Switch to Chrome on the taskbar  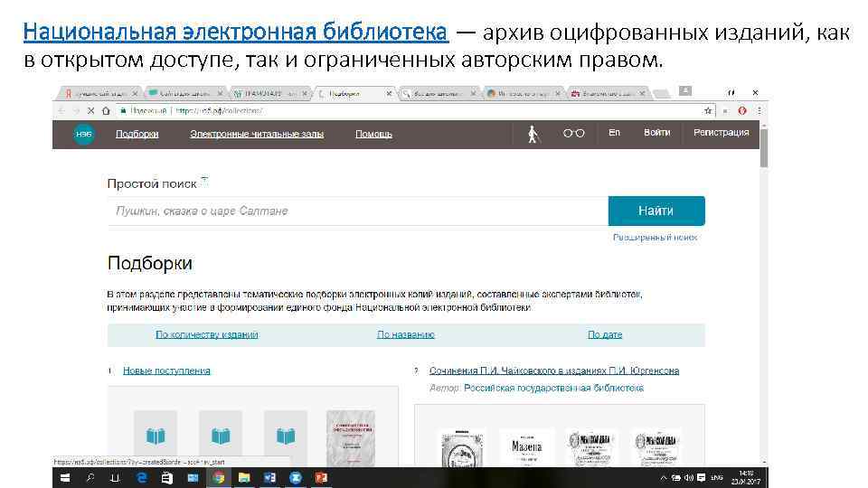pyautogui.click(x=219, y=478)
